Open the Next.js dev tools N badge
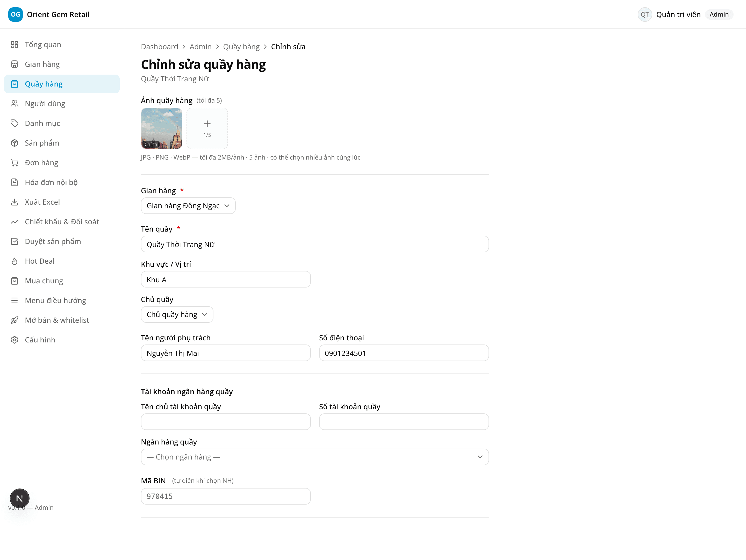 20,498
